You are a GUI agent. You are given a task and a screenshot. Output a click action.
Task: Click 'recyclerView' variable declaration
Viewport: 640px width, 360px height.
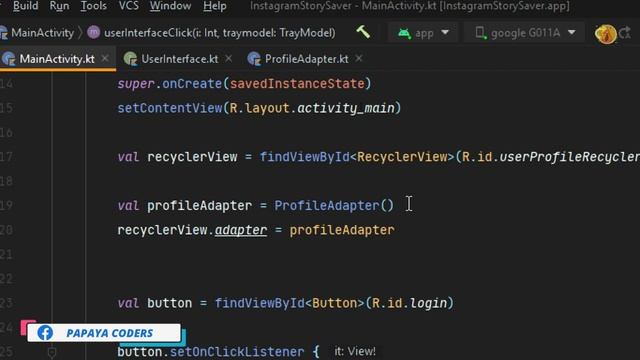(x=192, y=157)
